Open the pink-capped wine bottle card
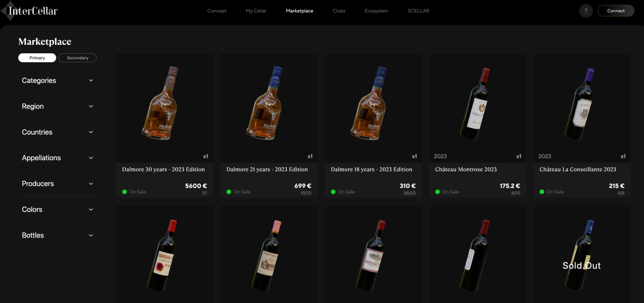Screen dimensions: 644x303 point(269,254)
